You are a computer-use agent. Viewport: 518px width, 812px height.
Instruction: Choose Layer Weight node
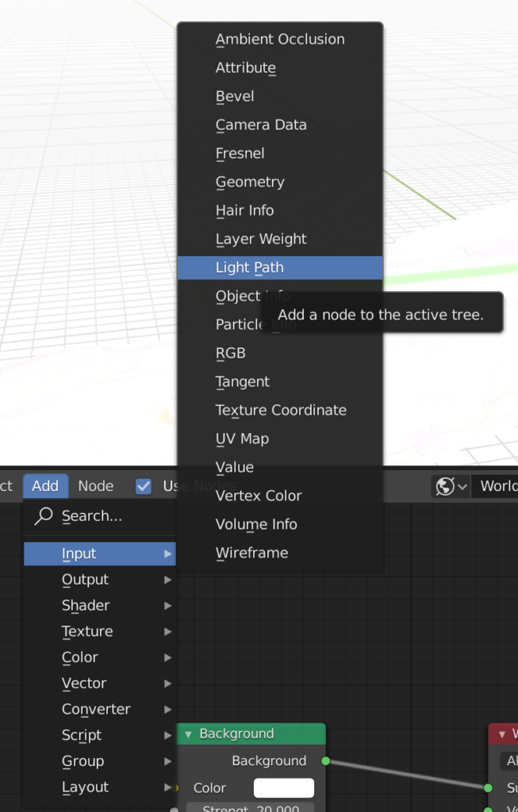280,239
